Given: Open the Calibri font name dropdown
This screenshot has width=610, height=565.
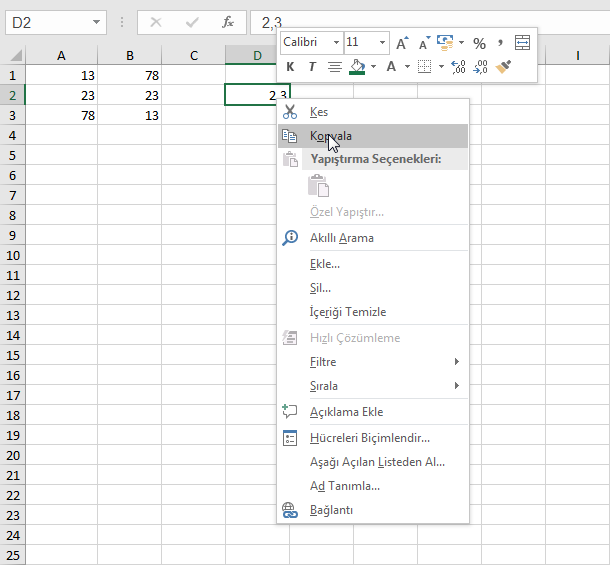Looking at the screenshot, I should (x=337, y=42).
